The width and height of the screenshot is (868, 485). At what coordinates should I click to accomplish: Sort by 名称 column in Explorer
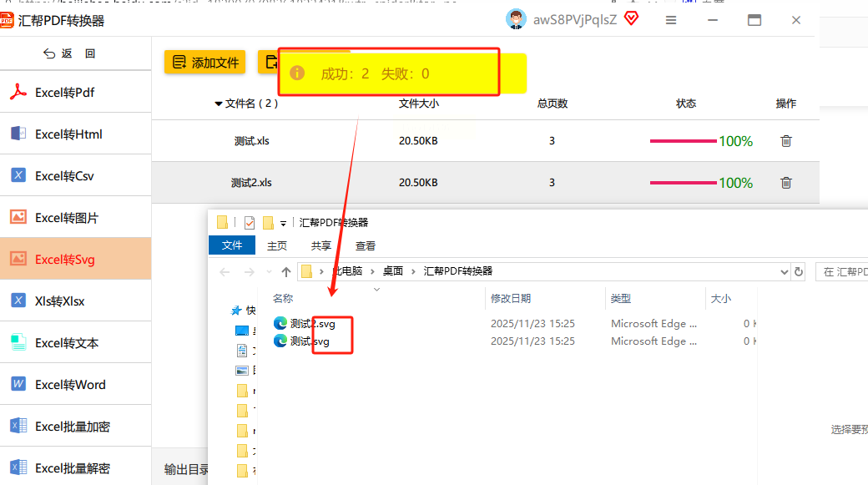coord(283,298)
